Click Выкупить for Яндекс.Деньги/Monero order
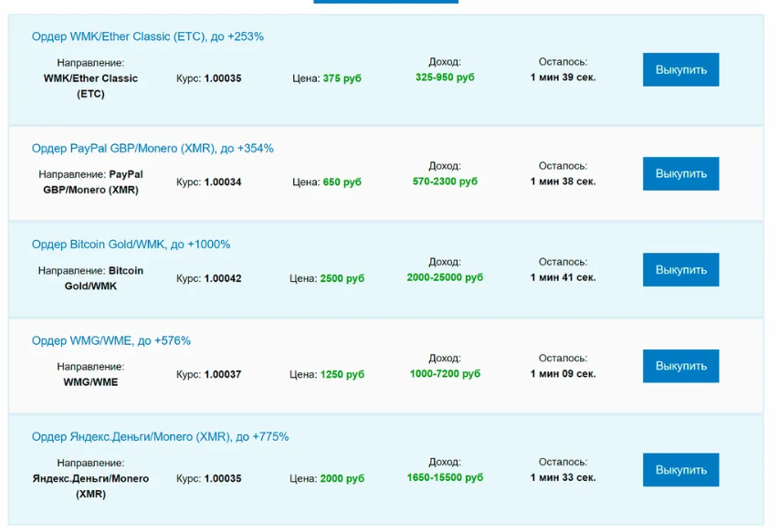 (x=680, y=469)
